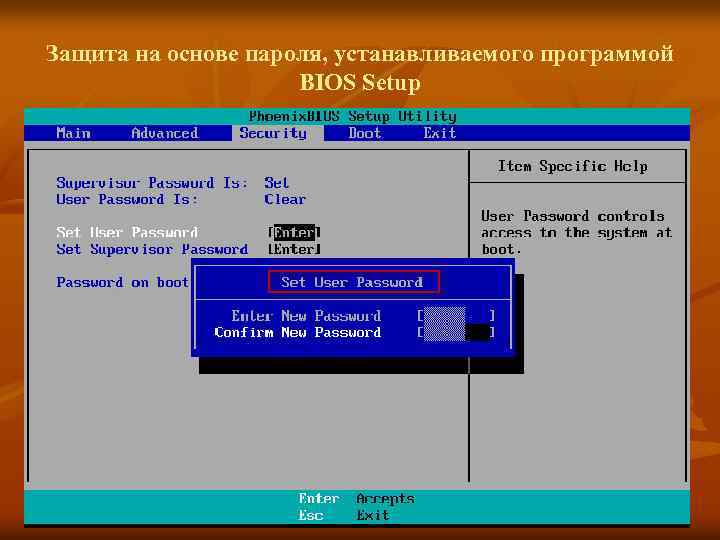Viewport: 720px width, 540px height.
Task: Click the Clear status value
Action: 285,199
